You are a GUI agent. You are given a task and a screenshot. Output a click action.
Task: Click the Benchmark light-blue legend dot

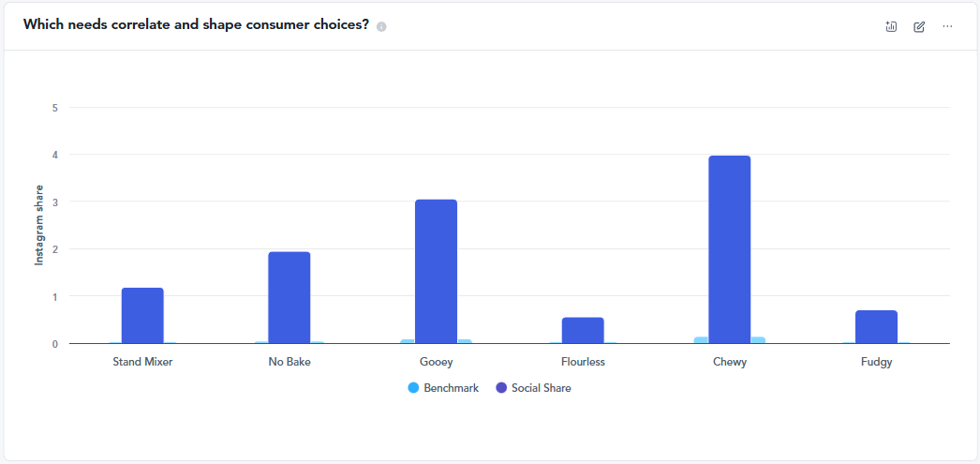[413, 388]
